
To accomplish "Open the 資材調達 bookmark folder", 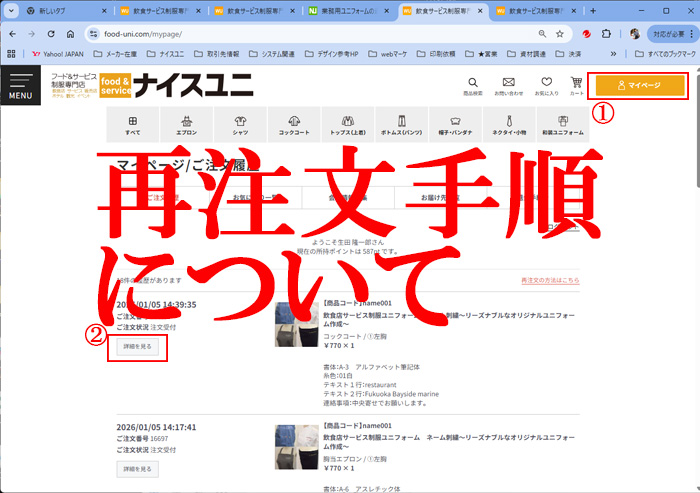I will pyautogui.click(x=527, y=54).
